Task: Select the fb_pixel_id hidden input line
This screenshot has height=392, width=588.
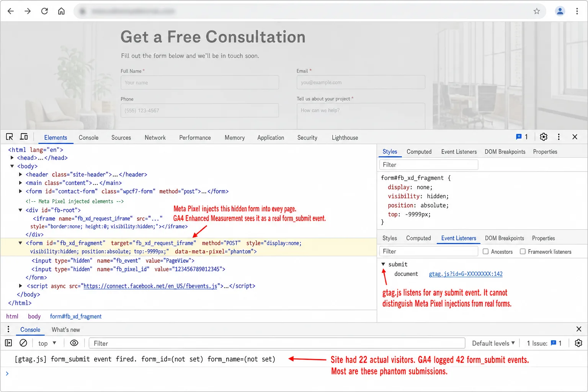Action: tap(128, 269)
